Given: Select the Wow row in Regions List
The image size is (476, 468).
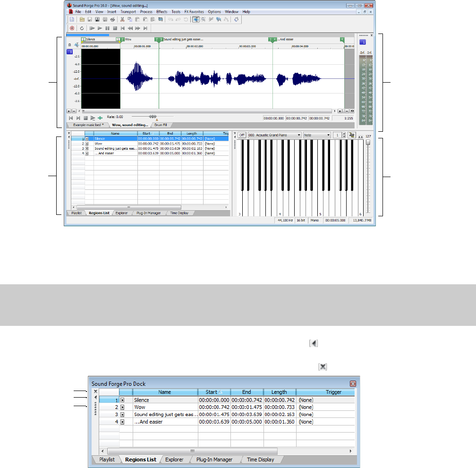Looking at the screenshot, I should coord(150,144).
